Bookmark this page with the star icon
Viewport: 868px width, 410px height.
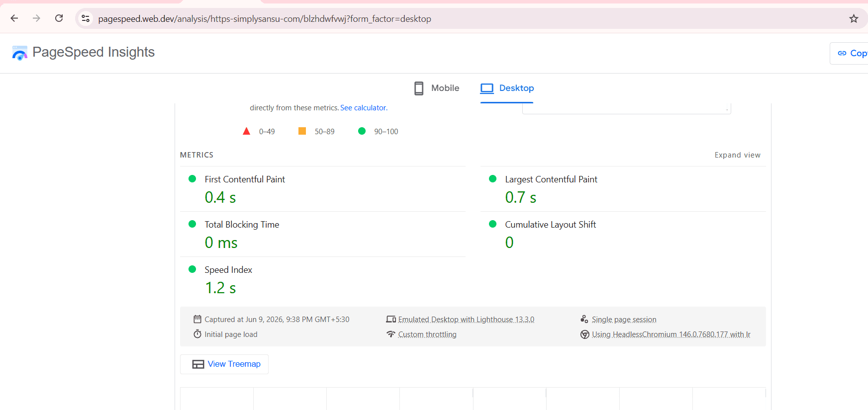point(854,19)
